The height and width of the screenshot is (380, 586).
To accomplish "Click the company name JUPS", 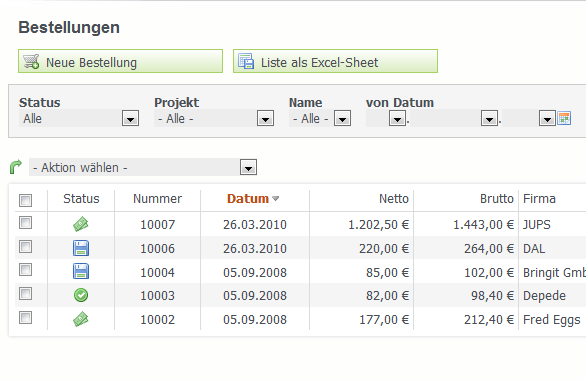I will coord(537,225).
